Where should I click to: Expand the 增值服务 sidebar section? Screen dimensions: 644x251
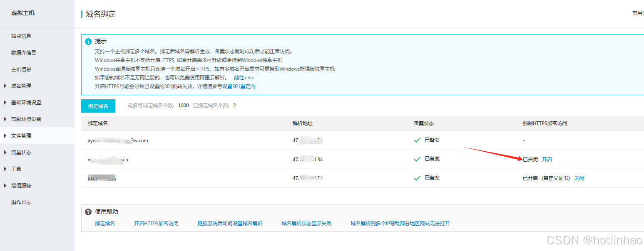click(x=22, y=185)
